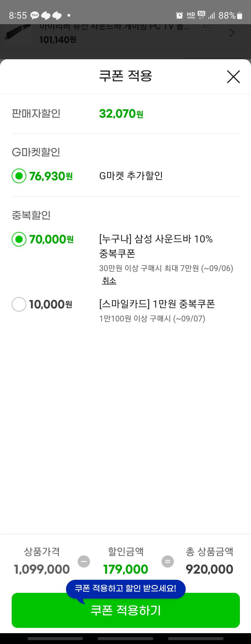The width and height of the screenshot is (251, 644).
Task: Tap the HD voice status icon
Action: 191,16
